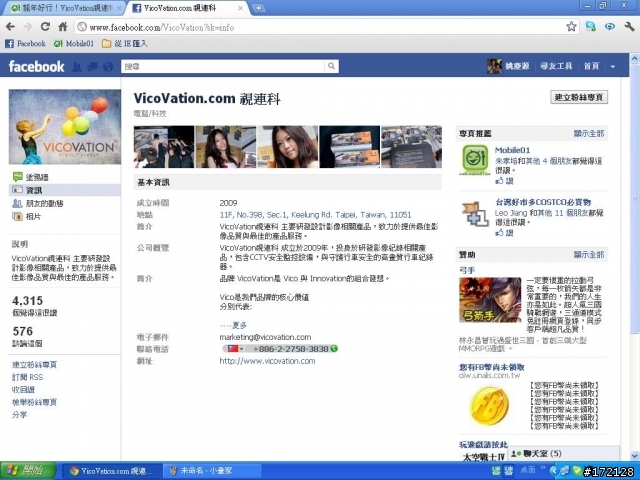This screenshot has width=640, height=480.
Task: Open Facebook messages icon
Action: pos(92,67)
